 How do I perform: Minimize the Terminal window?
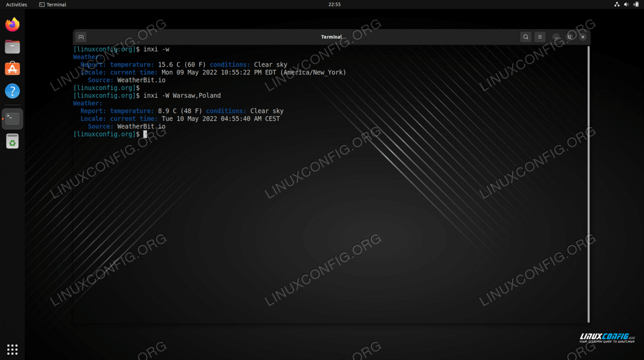pyautogui.click(x=556, y=37)
